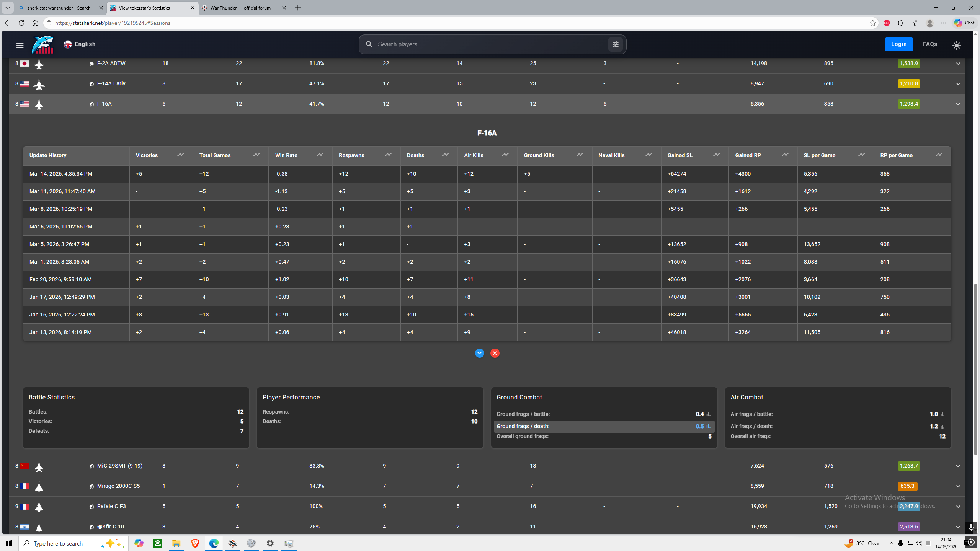Switch to War Thunder official forum tab
Image resolution: width=980 pixels, height=551 pixels.
coord(240,8)
